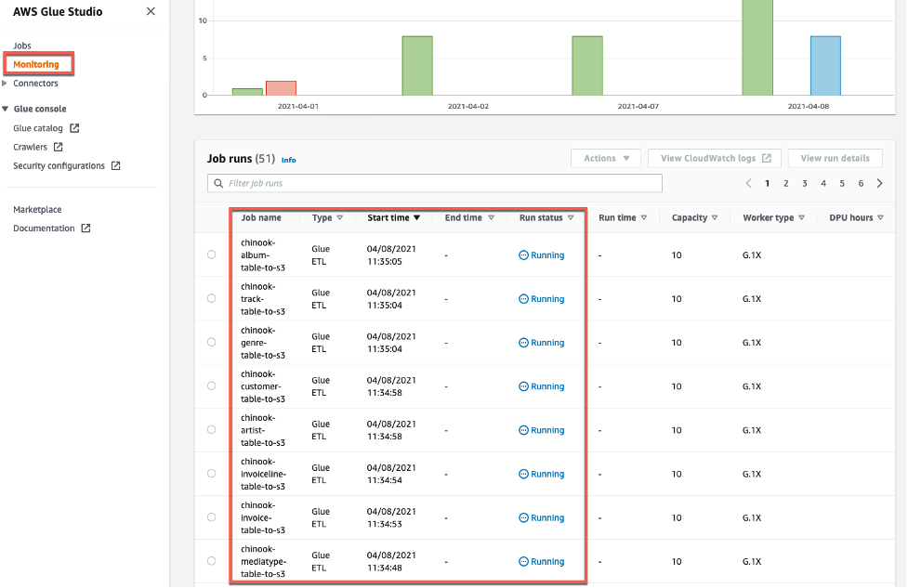Click the Documentation external link icon
Screen dimensions: 908x588
(86, 229)
